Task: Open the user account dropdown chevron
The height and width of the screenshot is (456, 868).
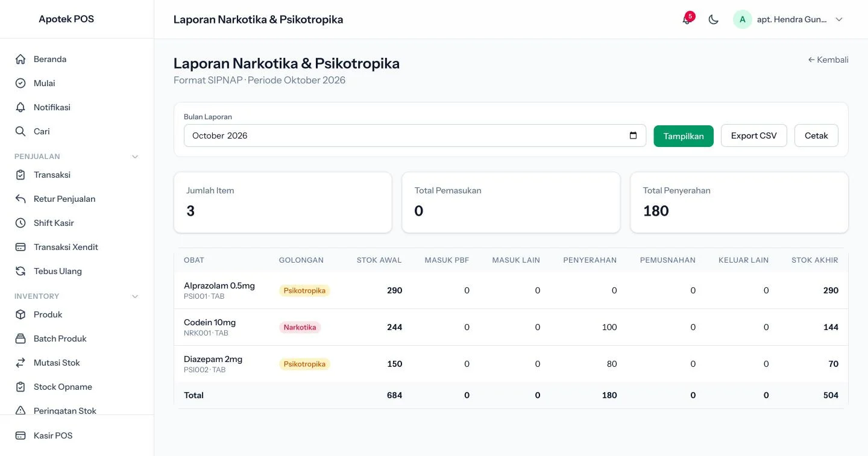Action: (839, 19)
